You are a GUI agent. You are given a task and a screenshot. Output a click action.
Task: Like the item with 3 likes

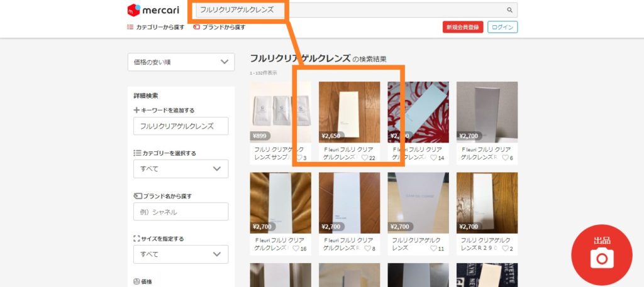click(x=299, y=158)
